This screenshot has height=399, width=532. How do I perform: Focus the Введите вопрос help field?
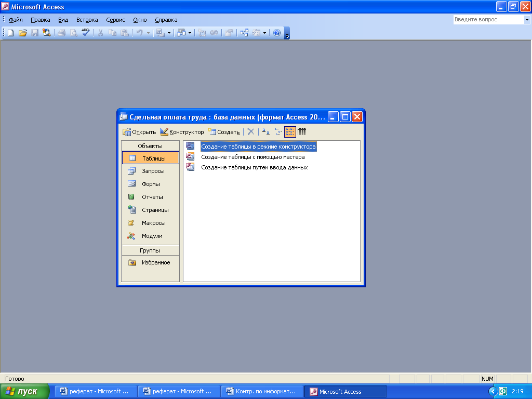point(488,20)
